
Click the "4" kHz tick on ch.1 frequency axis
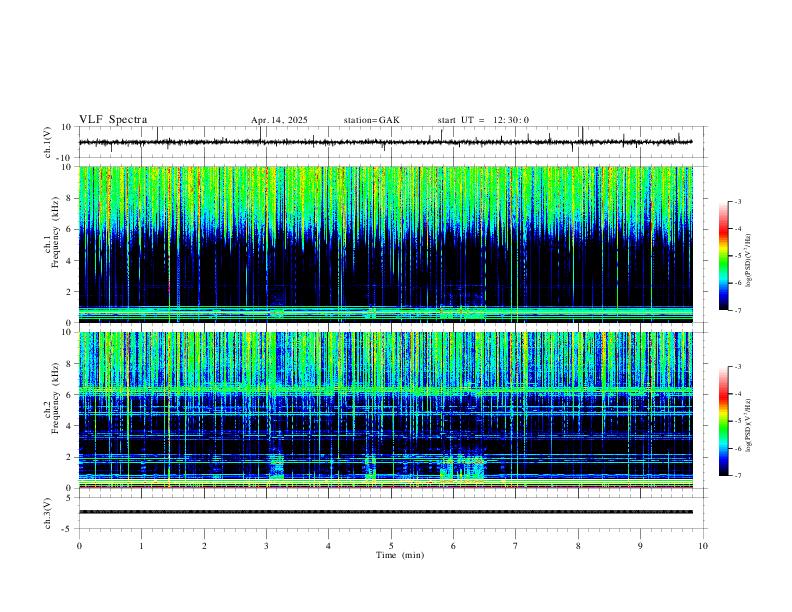(70, 261)
